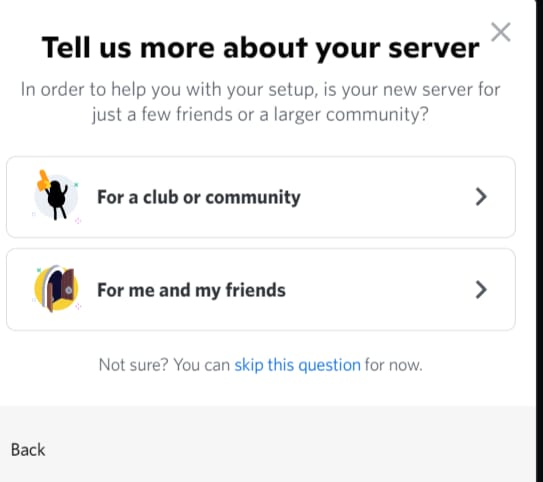This screenshot has width=543, height=482.
Task: Click the setup description paragraph text
Action: click(x=260, y=102)
